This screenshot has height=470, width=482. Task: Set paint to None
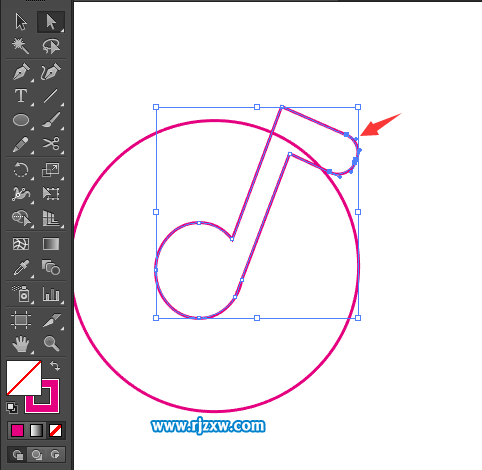pyautogui.click(x=55, y=430)
